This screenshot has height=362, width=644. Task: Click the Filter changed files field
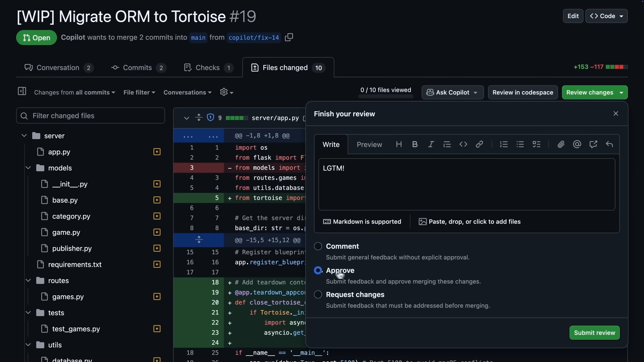(91, 116)
